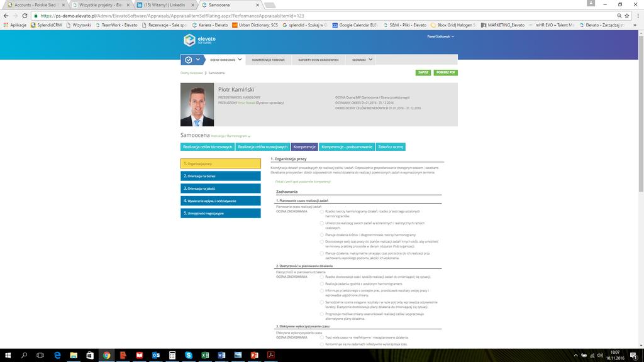Screen dimensions: 644x362
Task: Open the Aplikacje bookmarks shortcut
Action: (15, 25)
